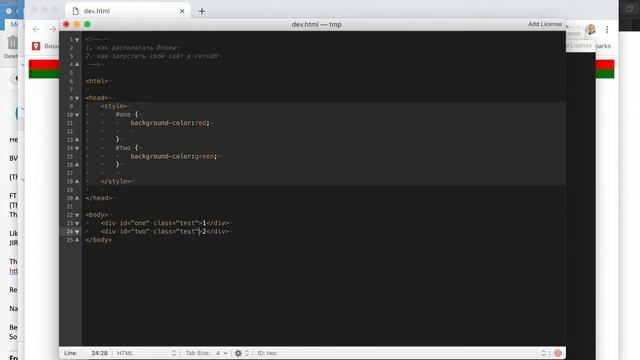Go forward in the Chrome window
Viewport: 640px width, 360px height.
52,29
